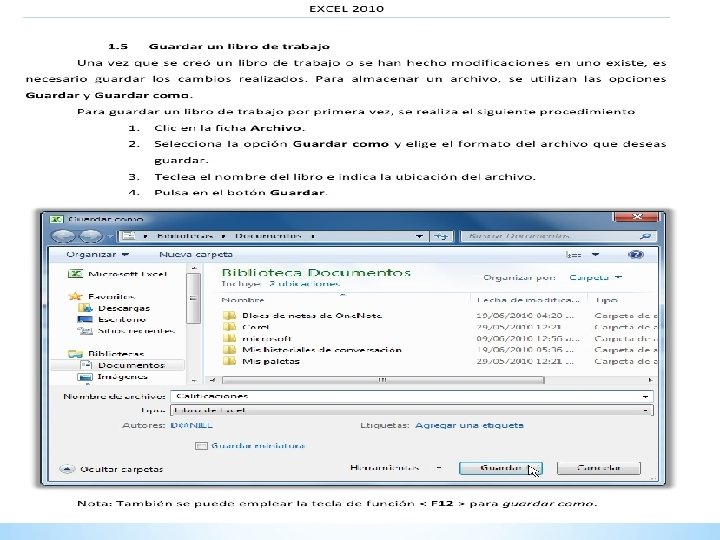
Task: Select Documentos in navigation pane
Action: tap(122, 365)
